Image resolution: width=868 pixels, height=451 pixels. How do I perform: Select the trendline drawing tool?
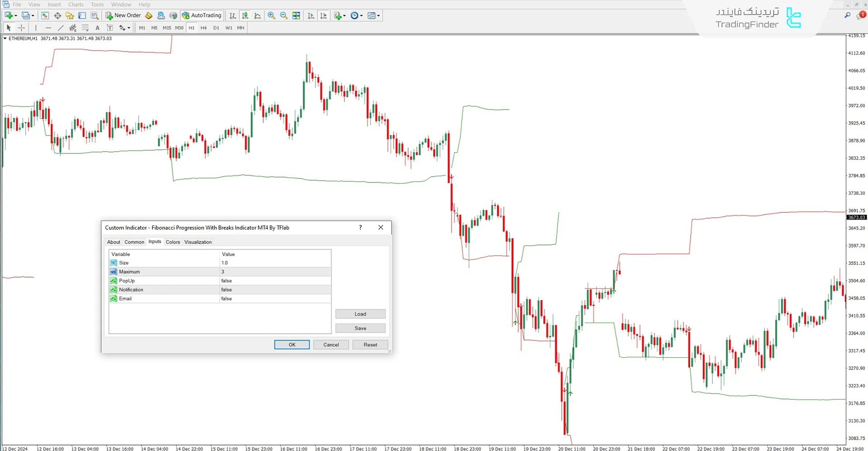(61, 28)
